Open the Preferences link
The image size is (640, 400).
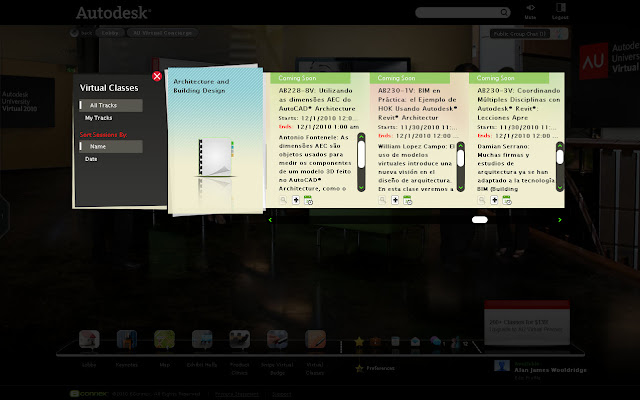tap(380, 368)
